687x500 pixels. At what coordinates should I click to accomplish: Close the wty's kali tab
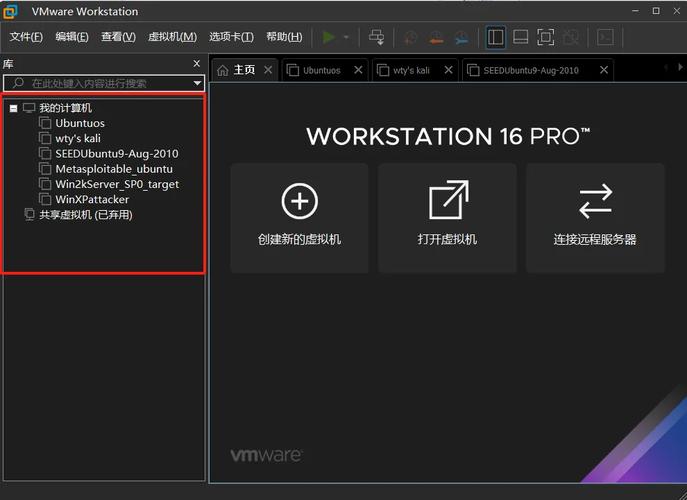pos(448,70)
